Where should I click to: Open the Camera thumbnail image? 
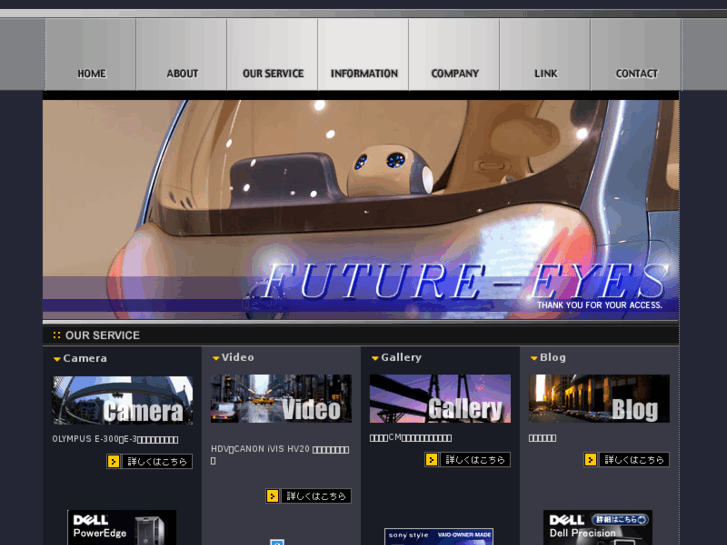(x=122, y=400)
